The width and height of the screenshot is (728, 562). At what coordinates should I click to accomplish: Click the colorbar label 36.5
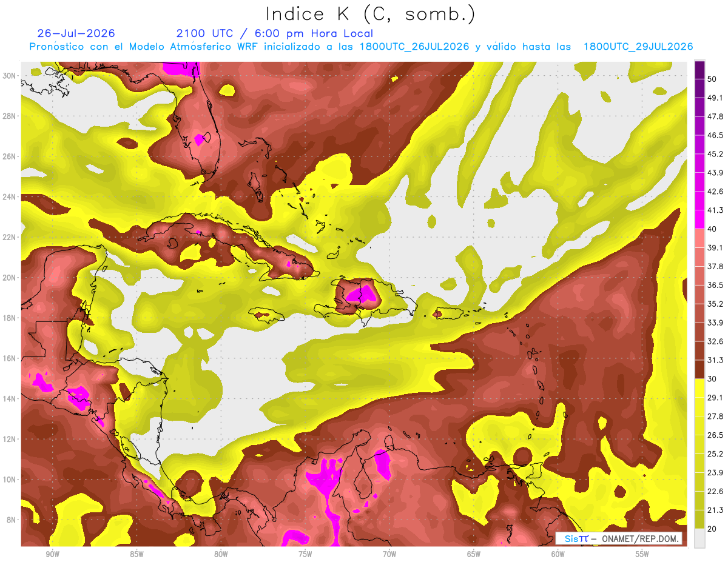point(715,285)
